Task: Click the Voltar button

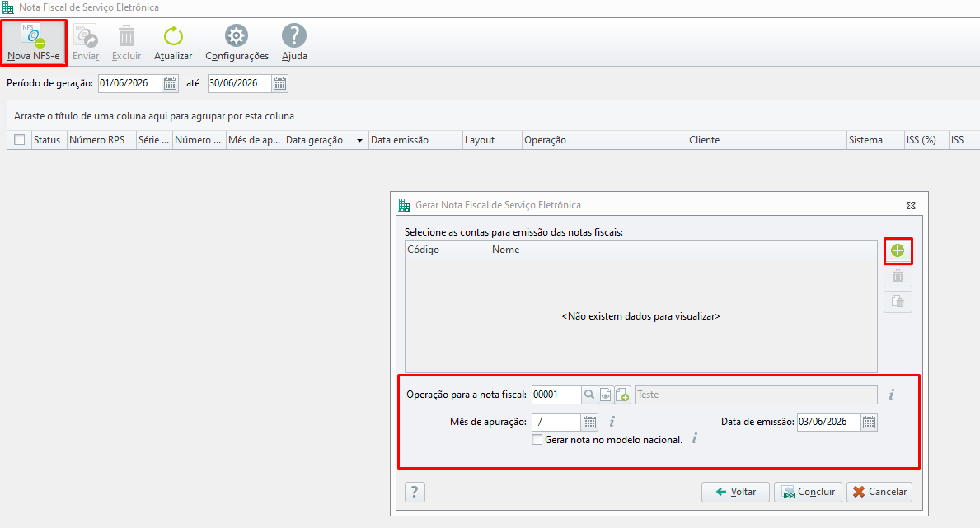Action: click(736, 492)
